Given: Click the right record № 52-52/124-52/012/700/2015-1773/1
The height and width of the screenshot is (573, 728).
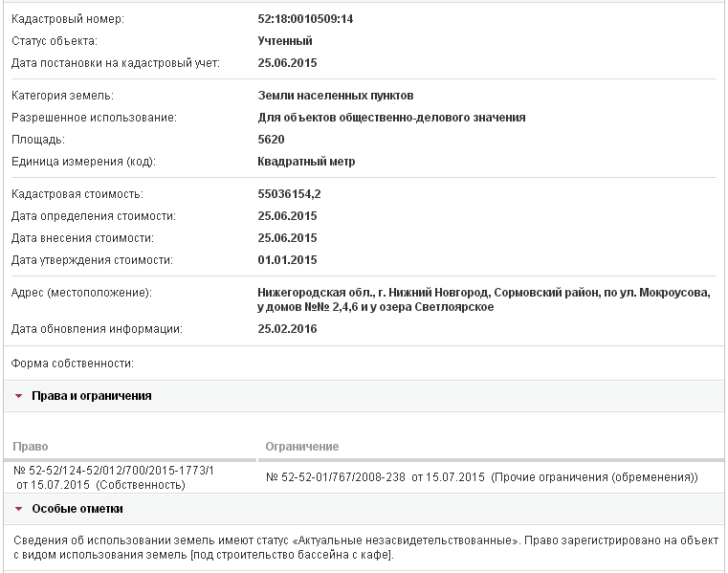Looking at the screenshot, I should point(113,471).
